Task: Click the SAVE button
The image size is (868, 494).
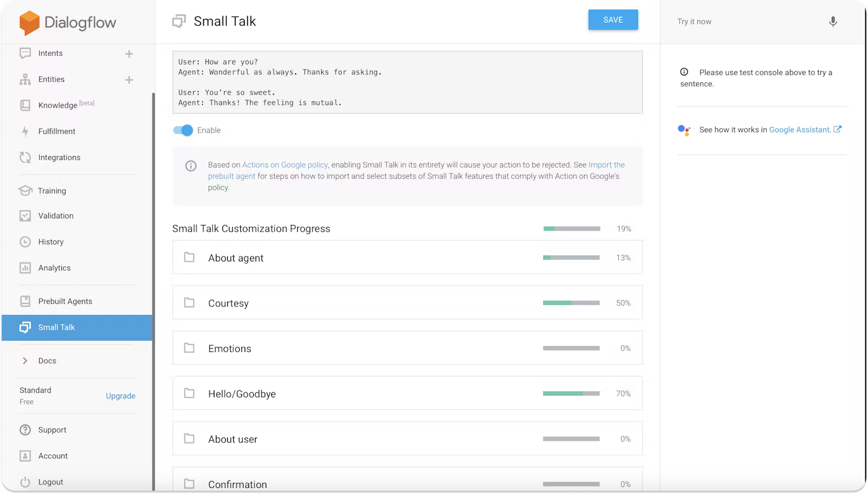Action: [613, 20]
